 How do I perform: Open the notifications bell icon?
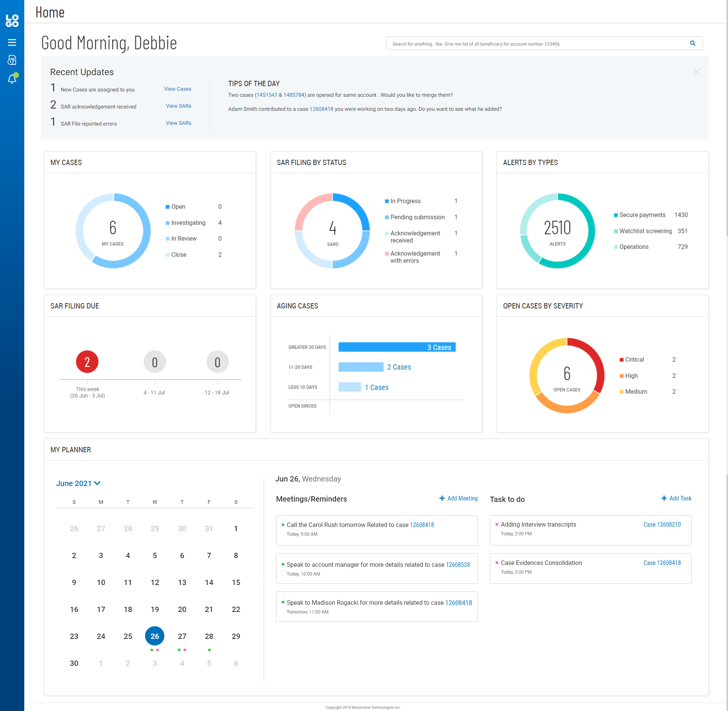pyautogui.click(x=12, y=79)
